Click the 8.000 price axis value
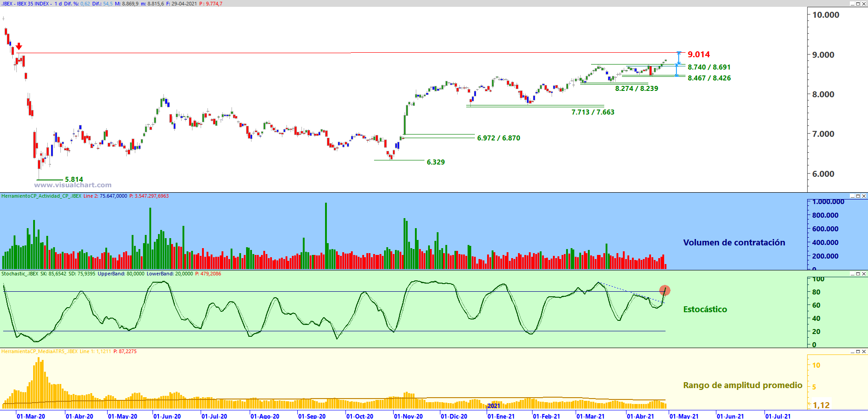 [824, 95]
